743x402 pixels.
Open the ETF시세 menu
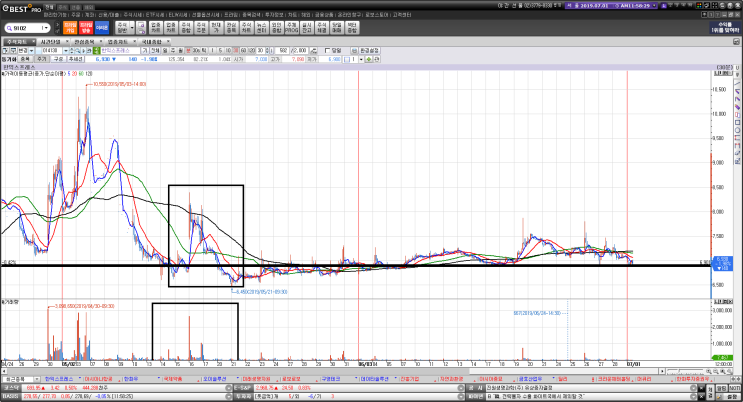click(x=155, y=15)
